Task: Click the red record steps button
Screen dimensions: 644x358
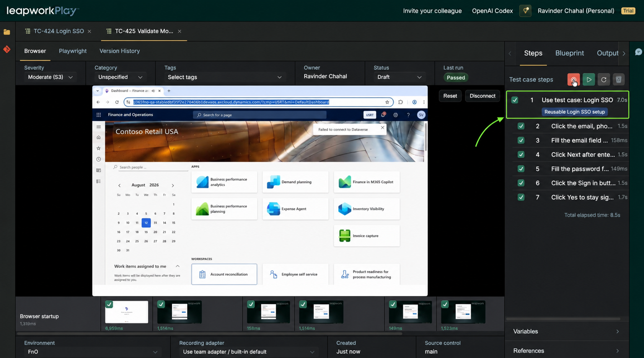Action: tap(573, 80)
